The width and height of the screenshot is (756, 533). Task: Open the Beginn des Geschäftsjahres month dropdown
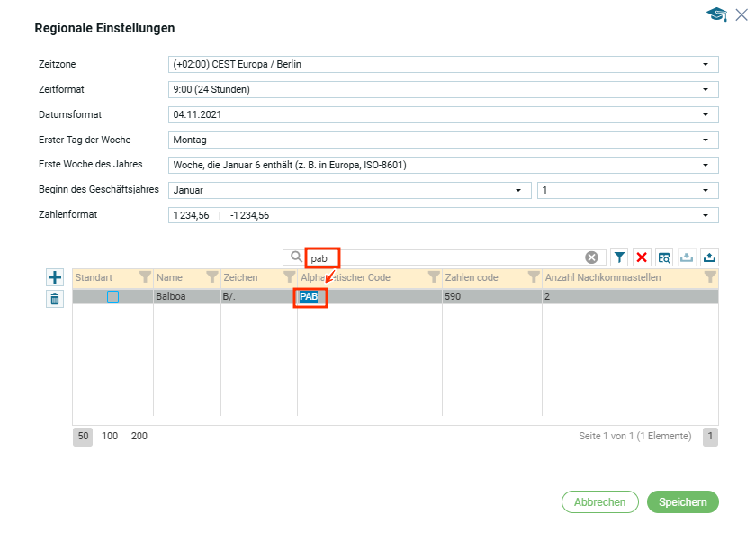517,191
